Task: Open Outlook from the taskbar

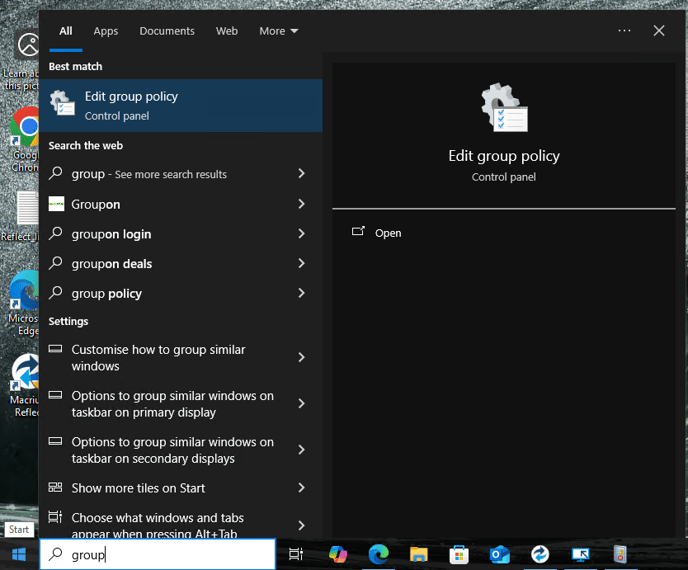Action: (x=499, y=554)
